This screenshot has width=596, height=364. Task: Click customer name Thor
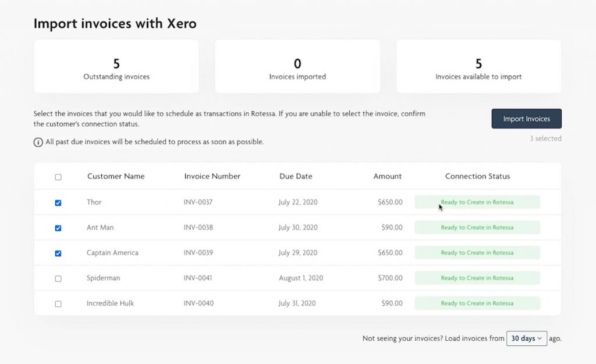point(94,202)
